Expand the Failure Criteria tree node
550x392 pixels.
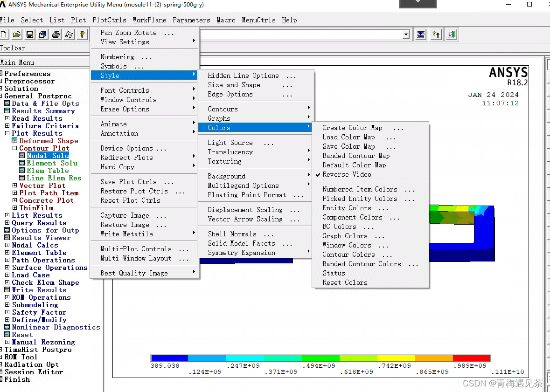click(7, 125)
